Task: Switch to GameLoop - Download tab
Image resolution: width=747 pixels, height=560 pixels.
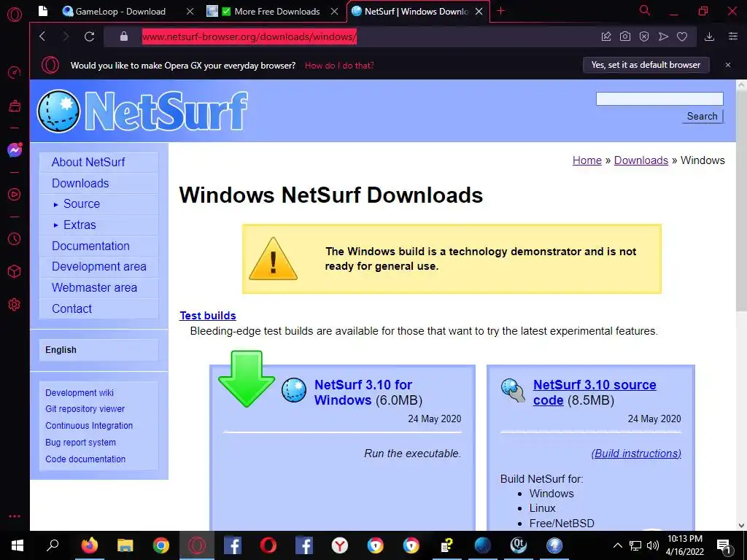Action: [x=120, y=11]
